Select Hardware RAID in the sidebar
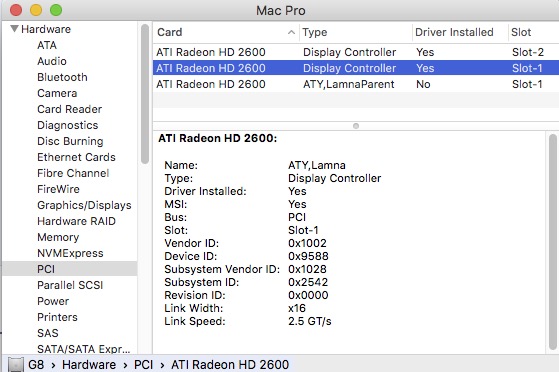The height and width of the screenshot is (372, 559). pyautogui.click(x=76, y=221)
